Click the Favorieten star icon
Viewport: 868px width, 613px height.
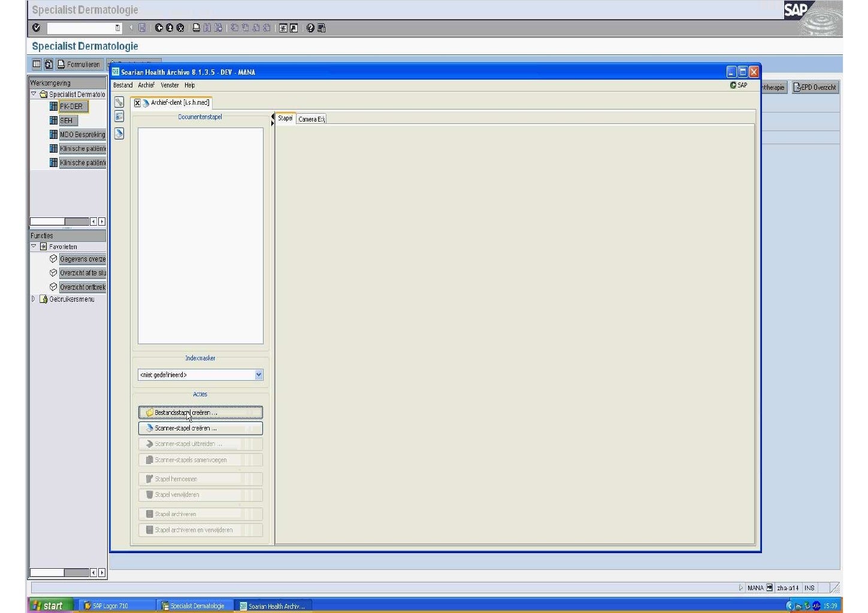coord(43,247)
